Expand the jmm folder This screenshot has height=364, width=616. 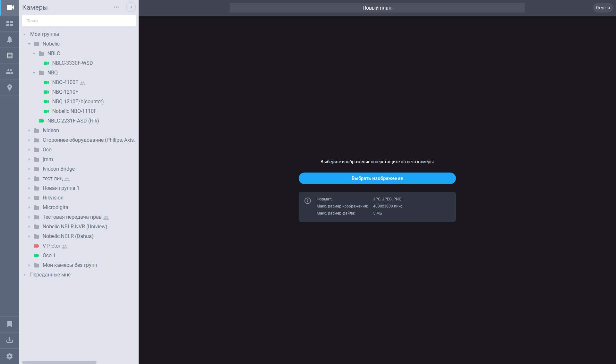[29, 159]
